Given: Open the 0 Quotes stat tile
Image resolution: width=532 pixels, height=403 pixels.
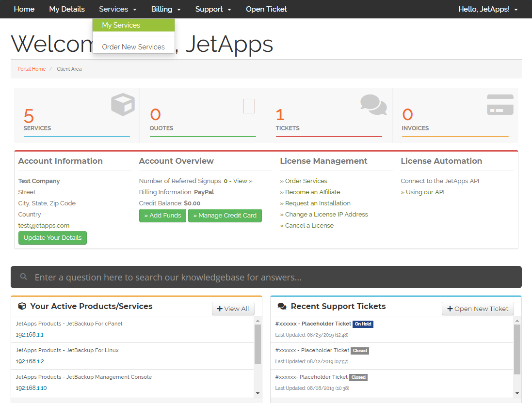Looking at the screenshot, I should (203, 115).
